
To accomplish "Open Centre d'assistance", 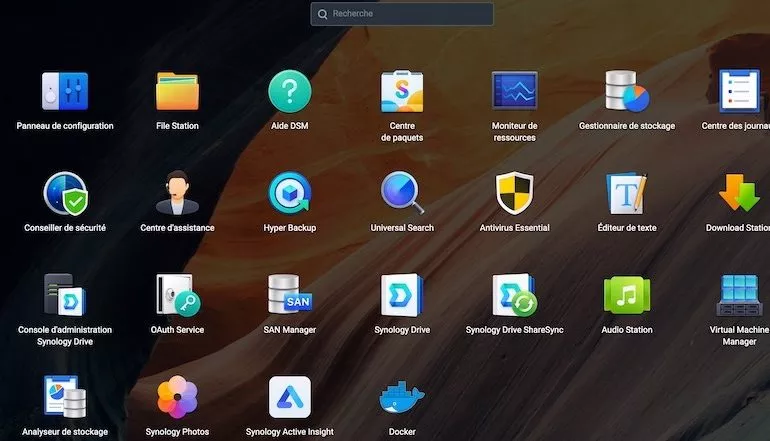I will 177,193.
